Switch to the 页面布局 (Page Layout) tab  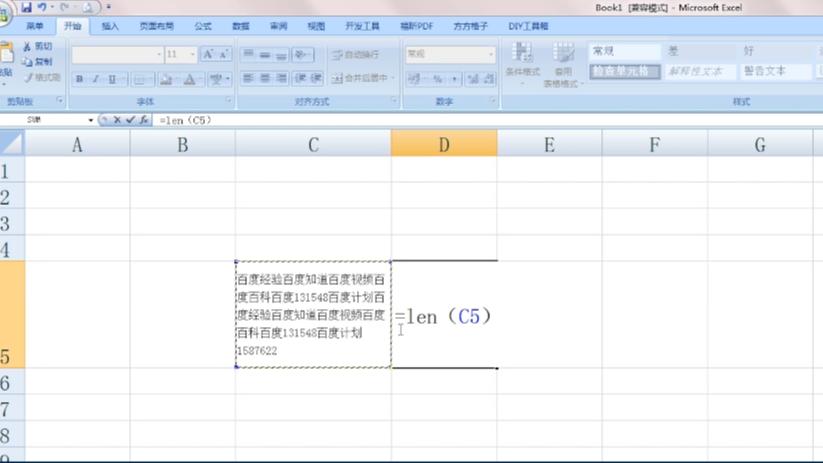(x=156, y=26)
